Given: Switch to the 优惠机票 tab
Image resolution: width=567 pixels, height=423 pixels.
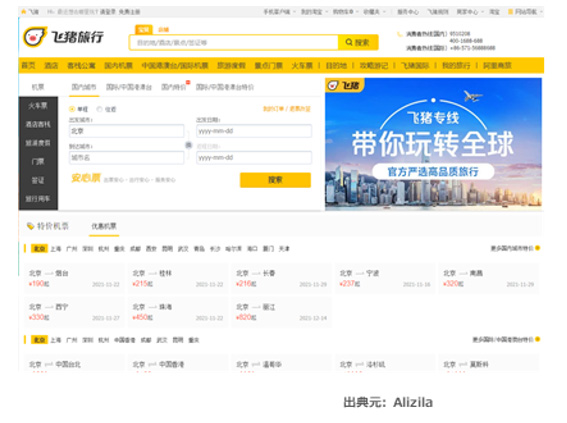Looking at the screenshot, I should click(104, 226).
